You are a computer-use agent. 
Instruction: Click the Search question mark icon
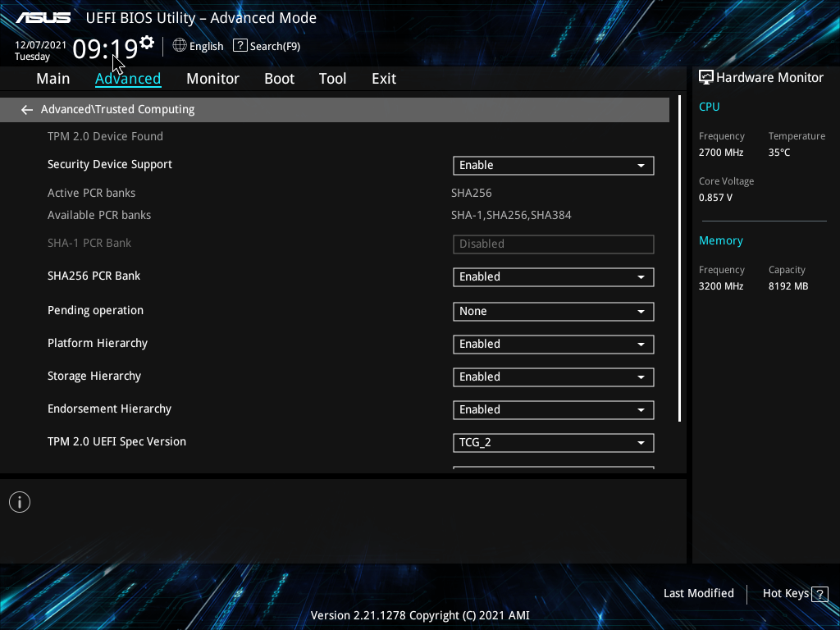(x=240, y=46)
